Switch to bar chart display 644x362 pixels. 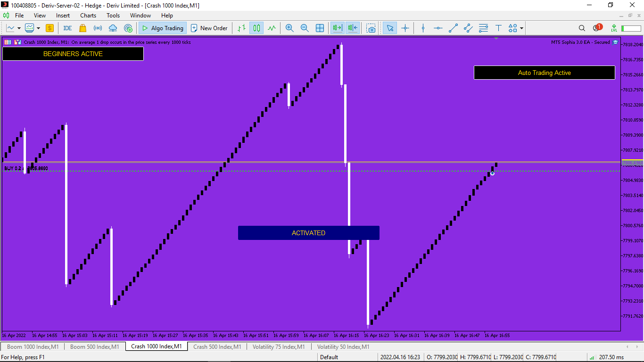tap(241, 28)
